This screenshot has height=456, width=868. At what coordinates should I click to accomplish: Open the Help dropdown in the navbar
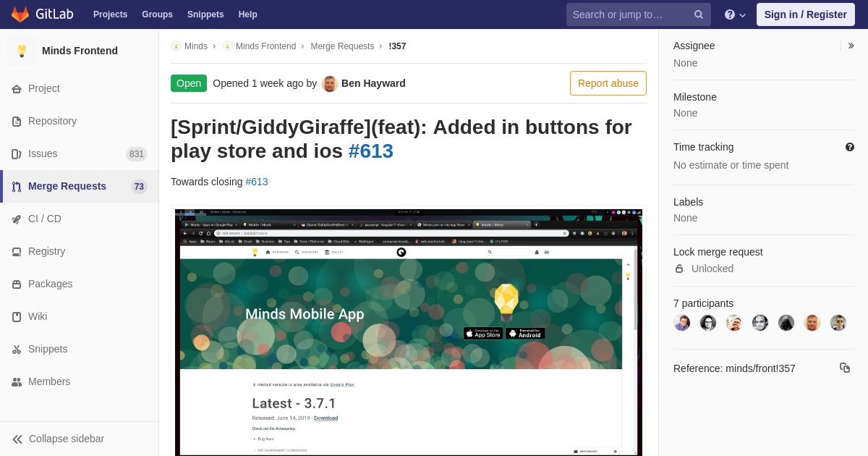coord(735,14)
